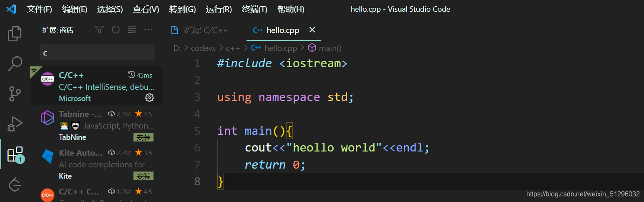Install the Kite extension

click(x=143, y=176)
